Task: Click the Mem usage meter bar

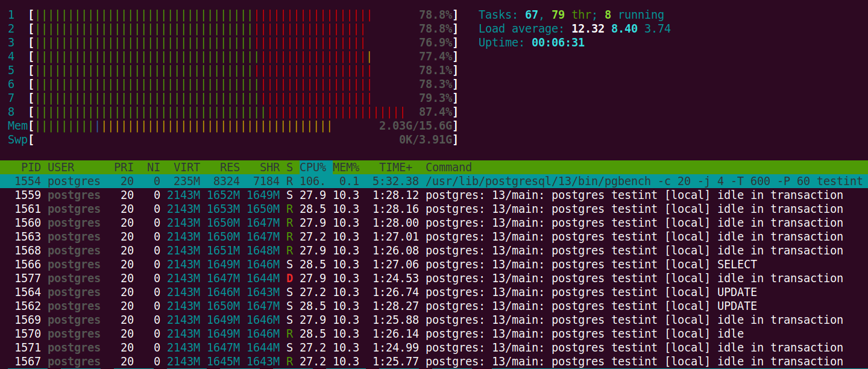Action: point(243,125)
